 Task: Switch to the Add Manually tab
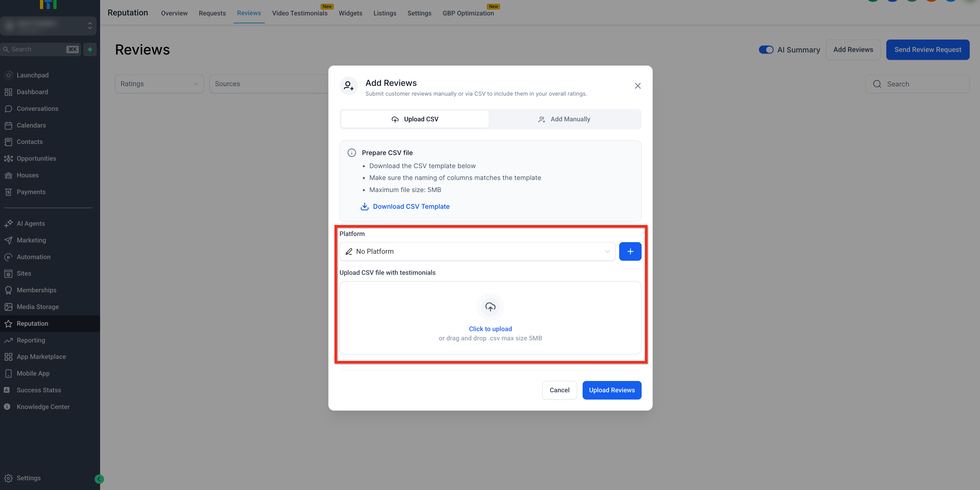coord(565,119)
